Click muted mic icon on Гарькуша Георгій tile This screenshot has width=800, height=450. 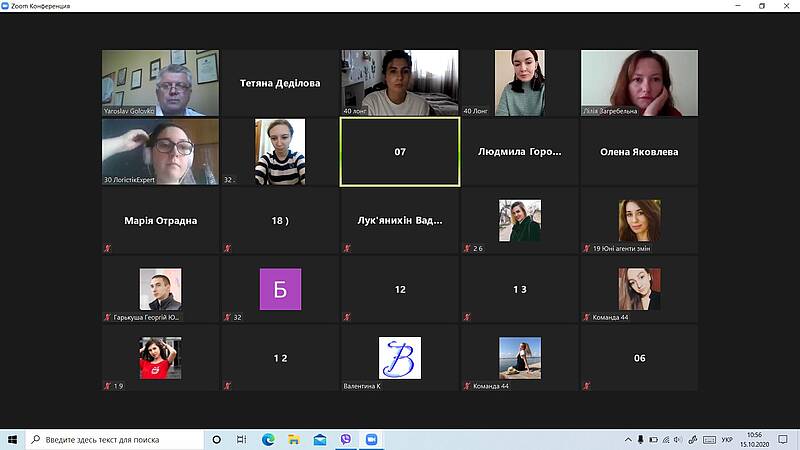click(107, 317)
